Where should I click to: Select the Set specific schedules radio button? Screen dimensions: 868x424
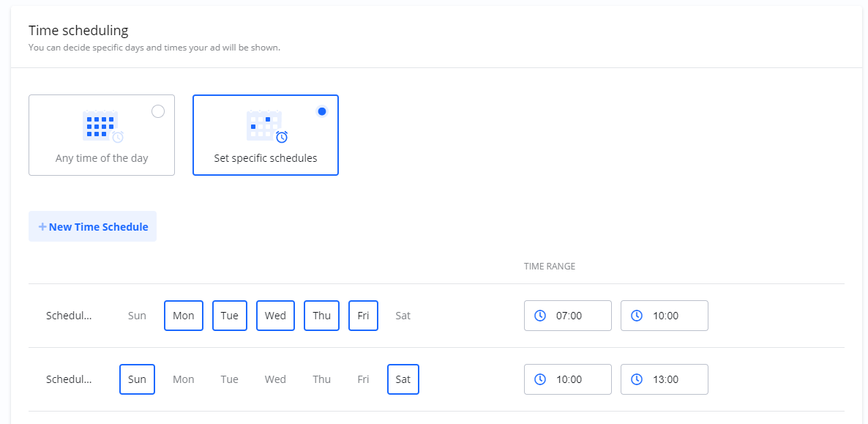click(322, 111)
